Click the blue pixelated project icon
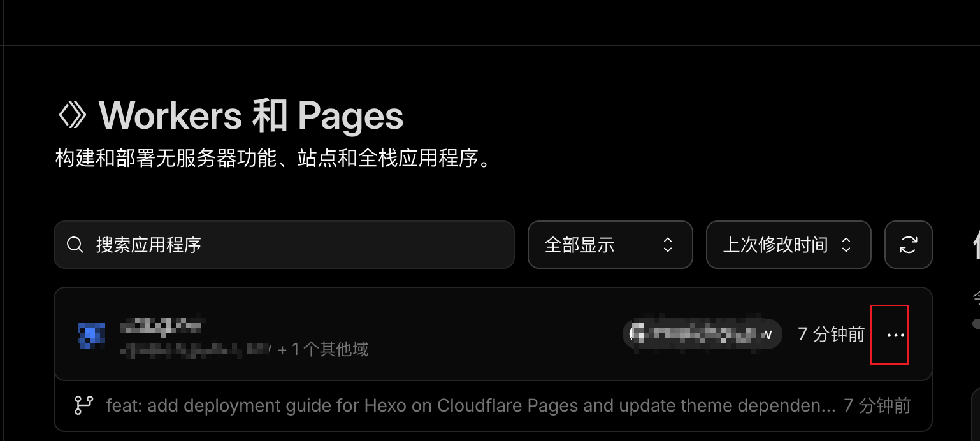Viewport: 980px width, 441px height. (x=91, y=335)
